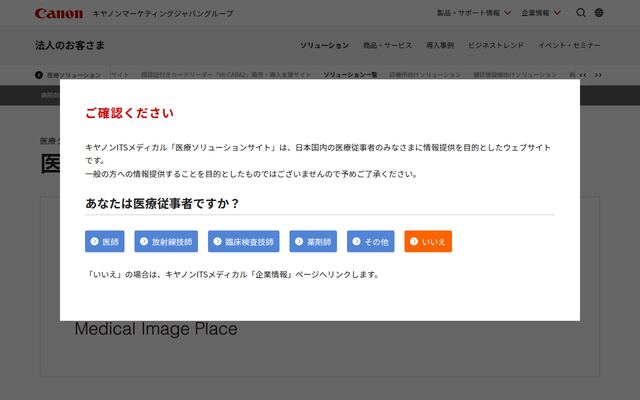
Task: Click the ご確認ください dialog title
Action: pos(129,113)
